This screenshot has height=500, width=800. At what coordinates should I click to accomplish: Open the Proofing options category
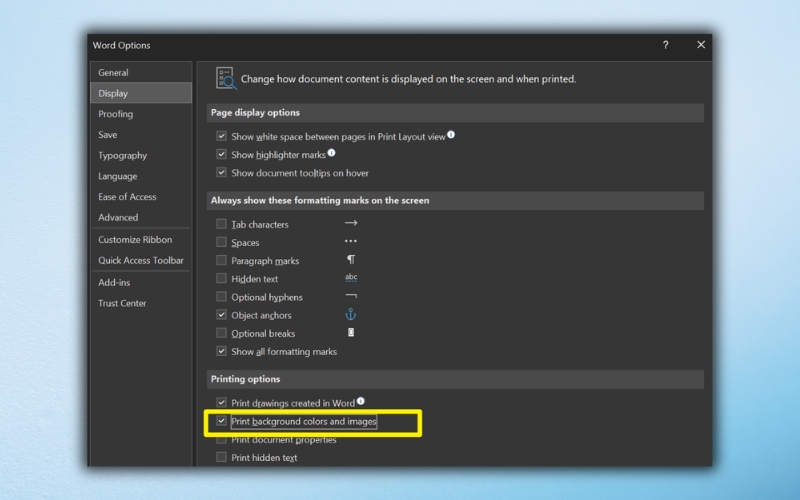(x=141, y=114)
